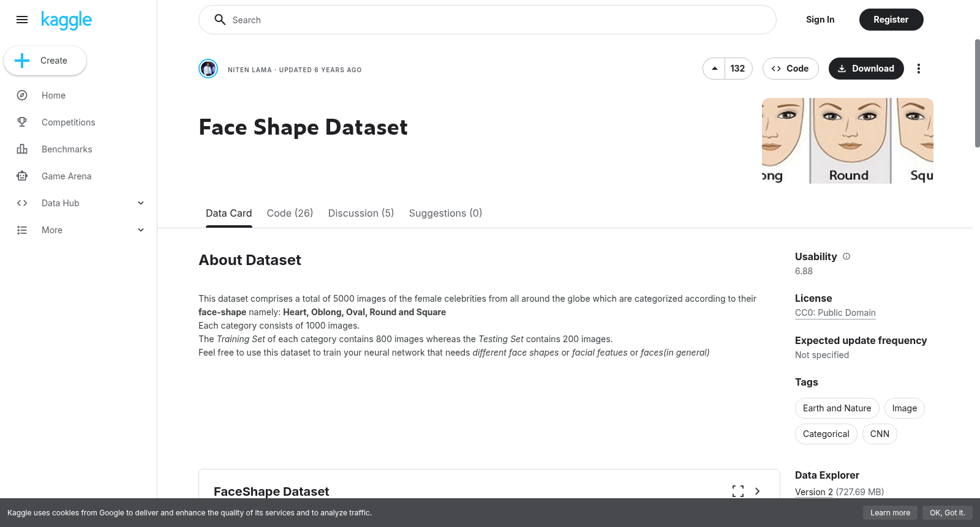980x527 pixels.
Task: Dismiss cookies with OK, Got it
Action: point(947,513)
